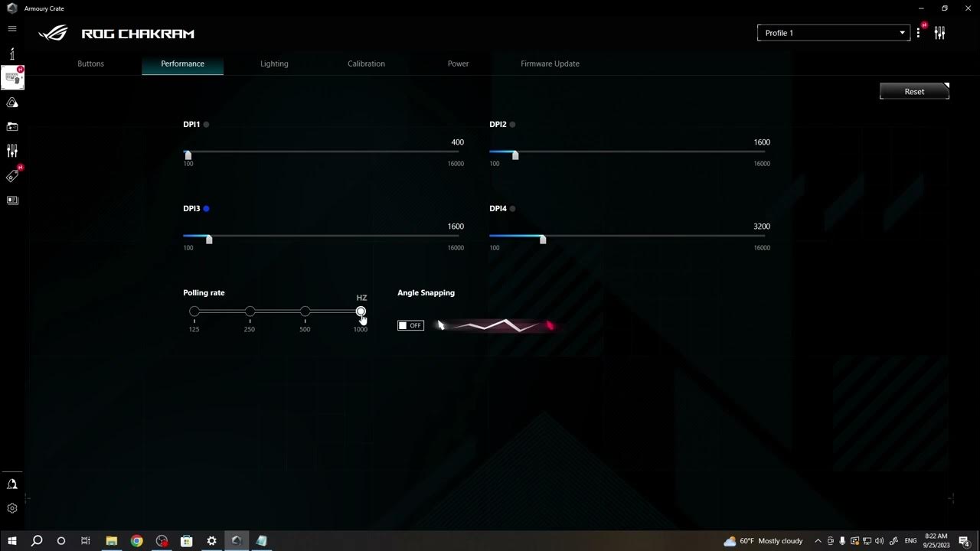980x551 pixels.
Task: Switch to the Calibration tab
Action: [x=366, y=64]
